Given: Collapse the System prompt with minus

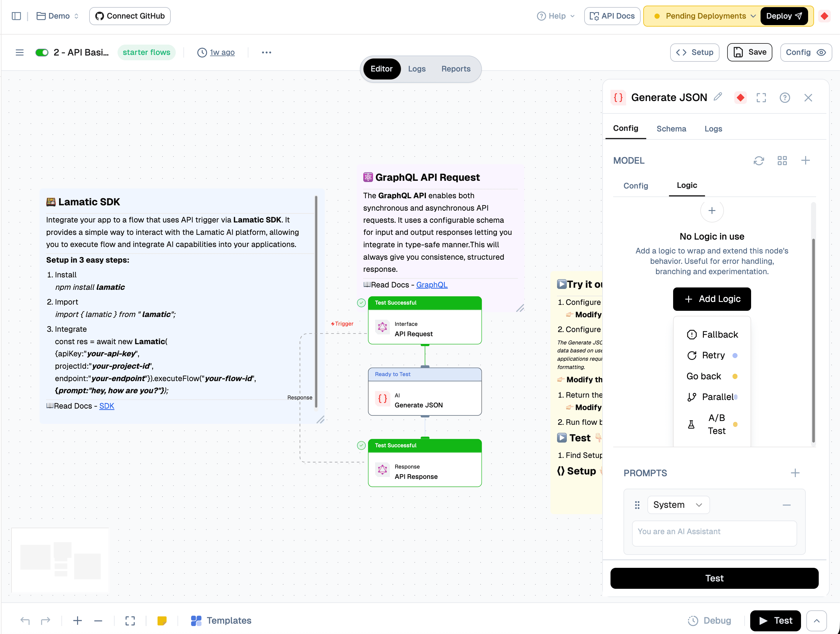Looking at the screenshot, I should [x=787, y=505].
